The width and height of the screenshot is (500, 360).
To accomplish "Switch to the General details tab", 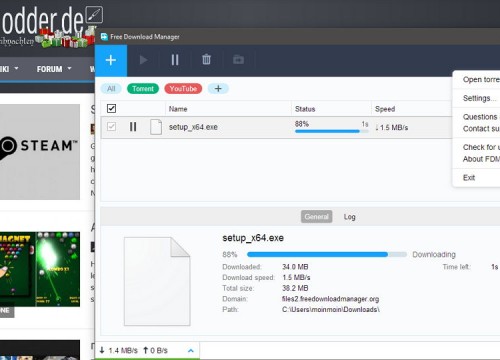I will point(316,217).
